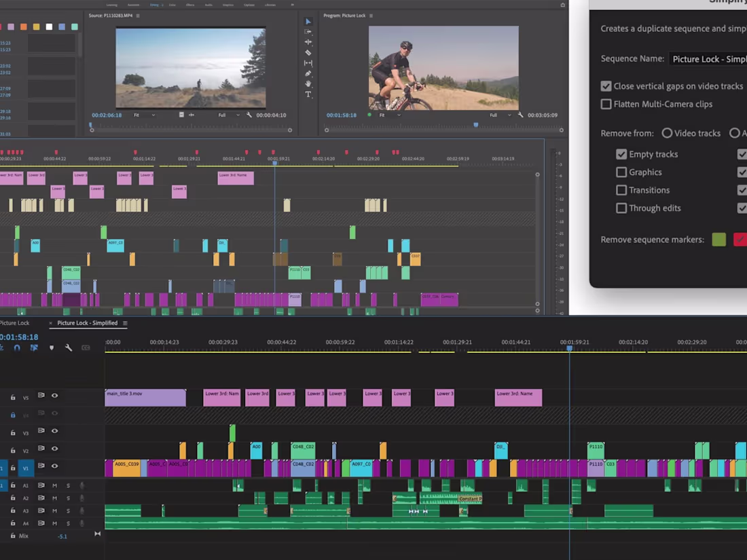Enable the Flatten Multi-Camera clips checkbox

pyautogui.click(x=606, y=104)
